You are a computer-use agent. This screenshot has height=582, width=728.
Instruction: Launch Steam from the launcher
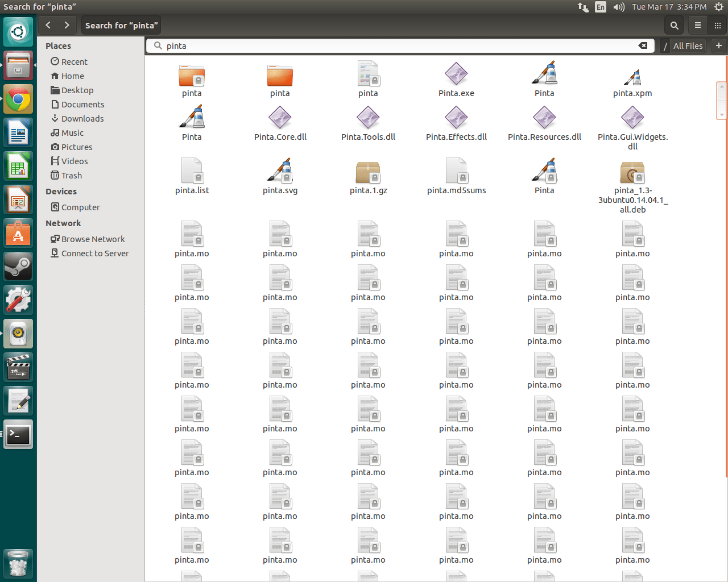pyautogui.click(x=18, y=267)
